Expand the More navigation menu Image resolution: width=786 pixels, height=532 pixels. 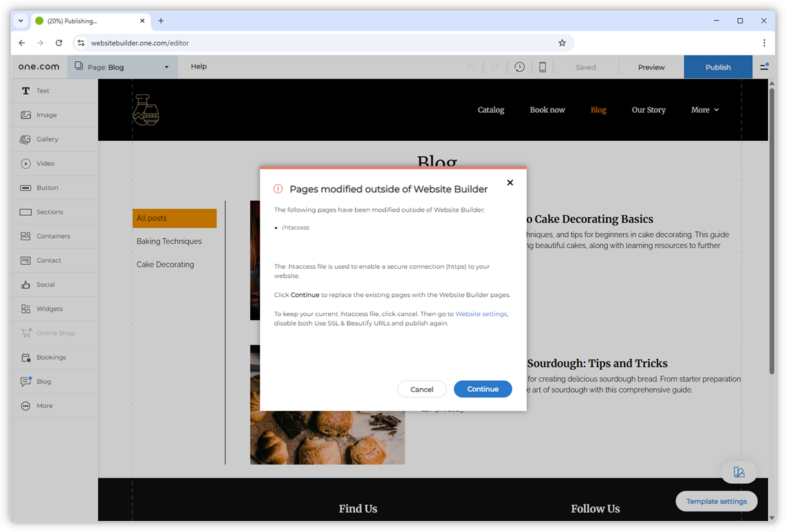coord(704,109)
